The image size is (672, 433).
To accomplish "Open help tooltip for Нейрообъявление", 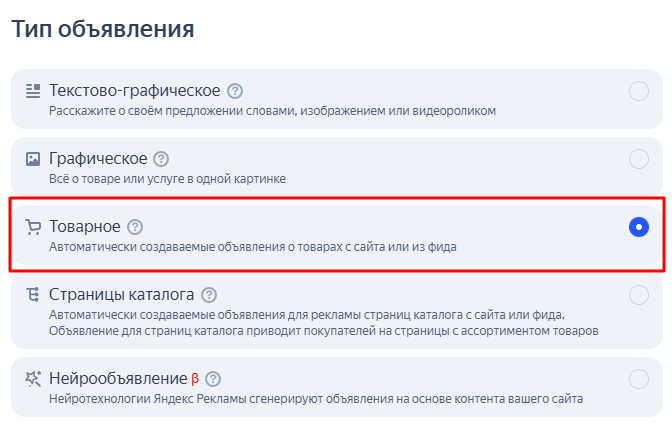I will [x=213, y=379].
